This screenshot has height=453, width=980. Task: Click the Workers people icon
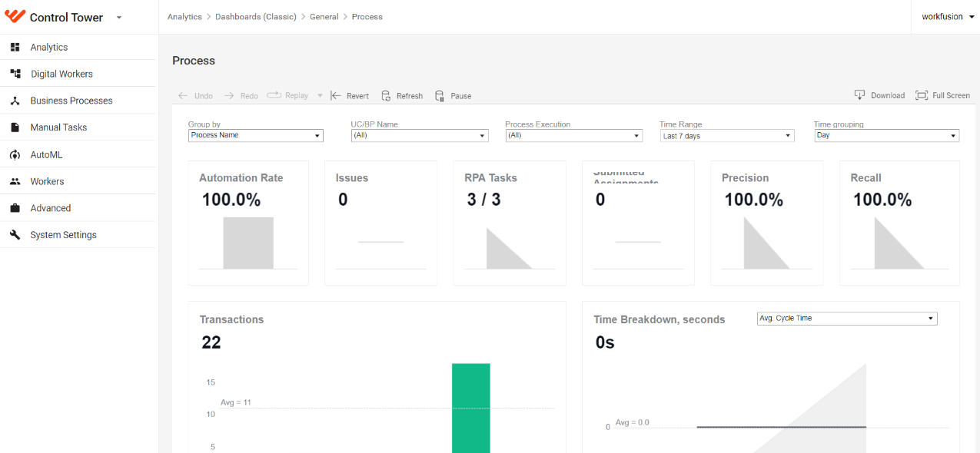[15, 181]
